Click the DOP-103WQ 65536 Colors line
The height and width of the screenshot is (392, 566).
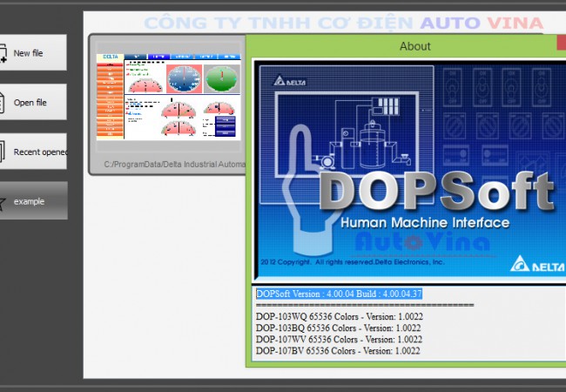click(340, 316)
